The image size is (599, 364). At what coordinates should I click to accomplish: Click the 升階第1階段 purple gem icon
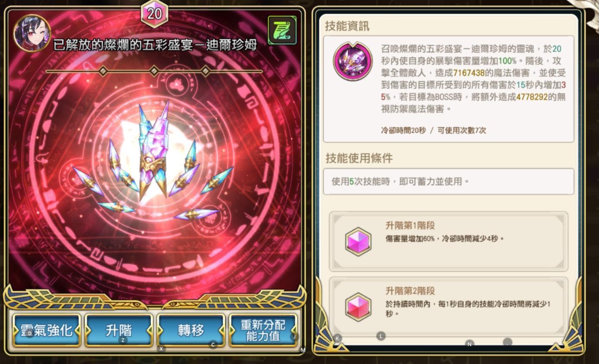pyautogui.click(x=358, y=242)
